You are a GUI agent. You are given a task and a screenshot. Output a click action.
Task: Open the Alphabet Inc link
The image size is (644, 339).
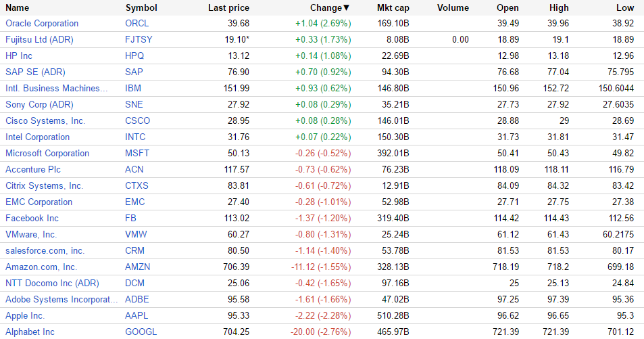pos(30,332)
